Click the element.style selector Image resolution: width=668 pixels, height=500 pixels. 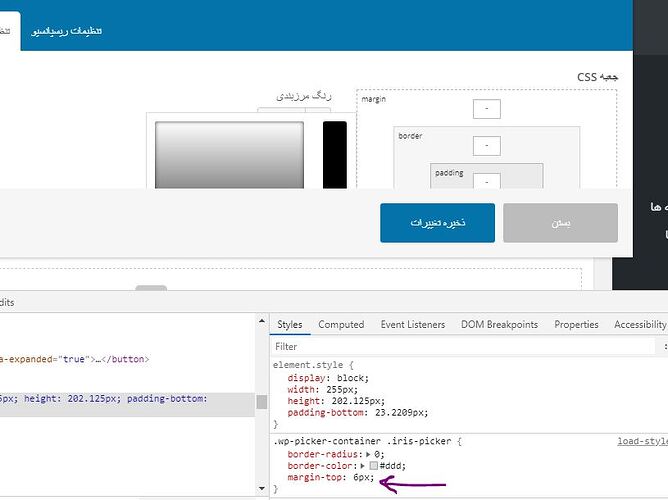308,365
